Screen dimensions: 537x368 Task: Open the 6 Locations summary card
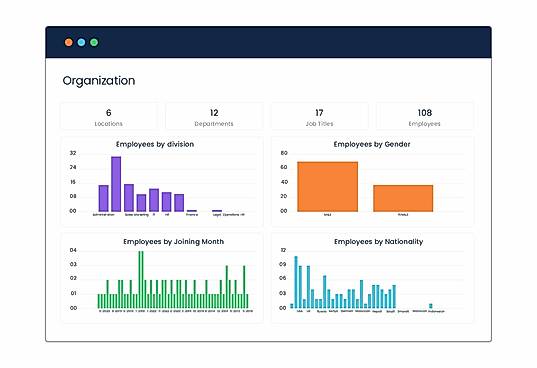[109, 116]
